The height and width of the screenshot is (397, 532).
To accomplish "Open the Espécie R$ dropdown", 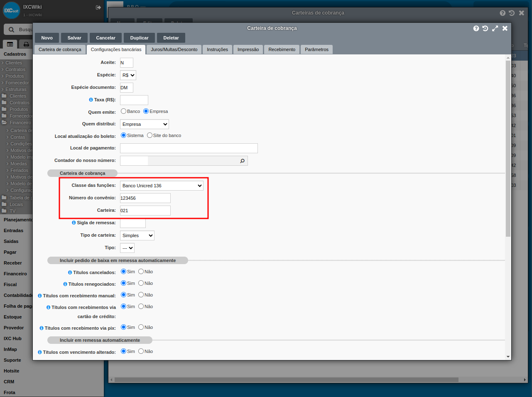I will pyautogui.click(x=128, y=75).
